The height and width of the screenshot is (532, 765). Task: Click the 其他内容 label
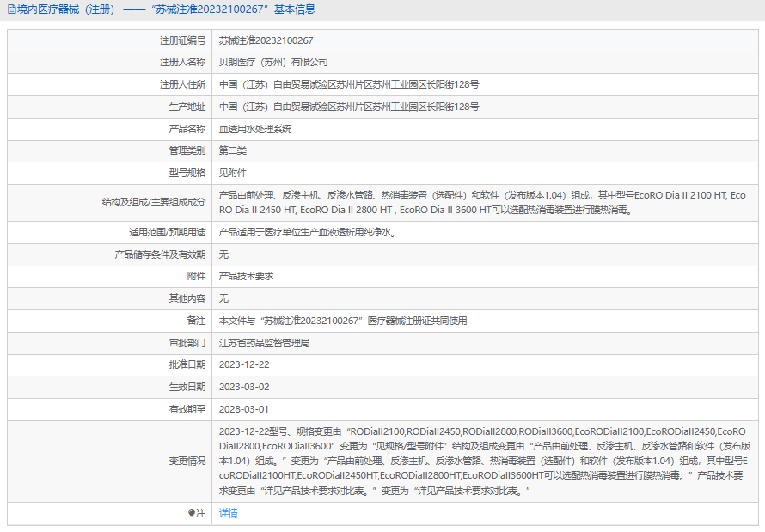point(187,298)
